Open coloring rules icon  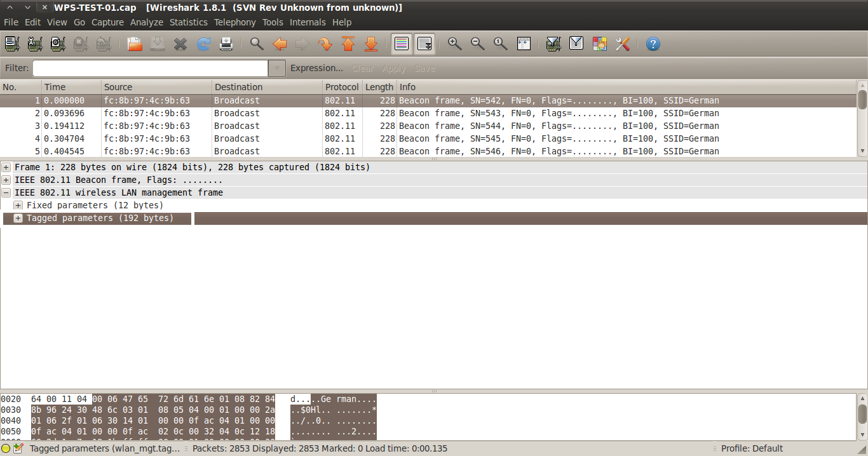point(599,44)
